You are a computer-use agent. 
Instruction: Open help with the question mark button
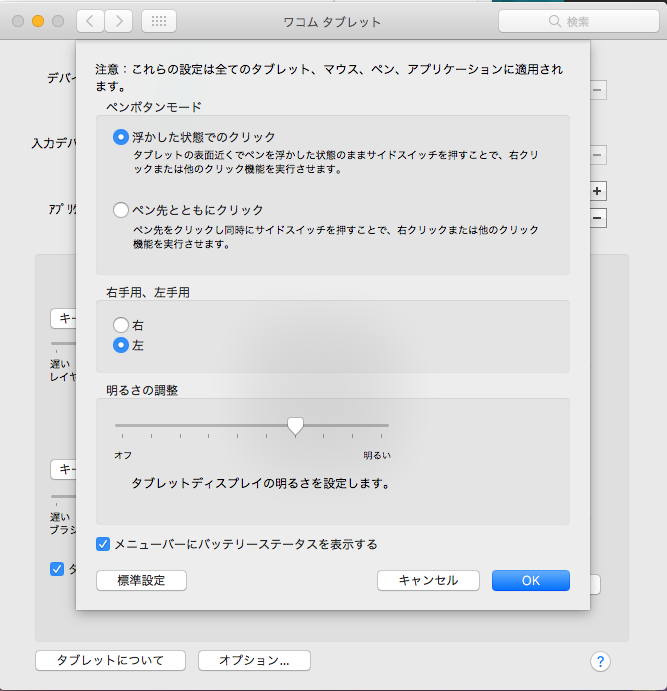tap(600, 661)
